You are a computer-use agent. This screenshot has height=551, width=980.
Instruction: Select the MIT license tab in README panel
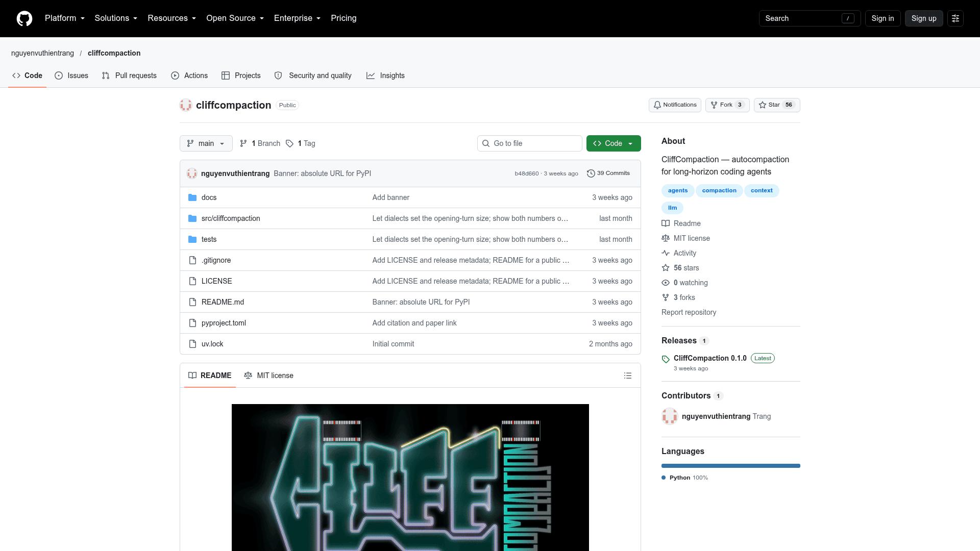tap(268, 375)
